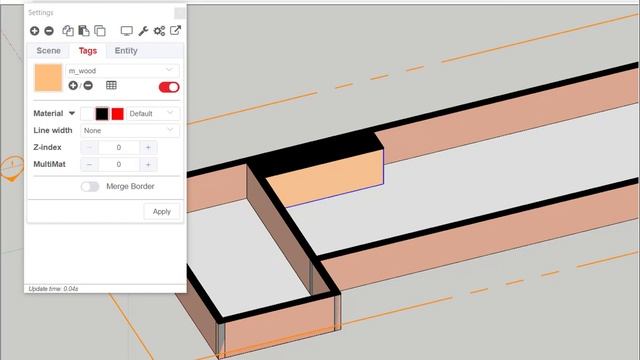
Task: Click the Z-index number field
Action: [x=119, y=147]
